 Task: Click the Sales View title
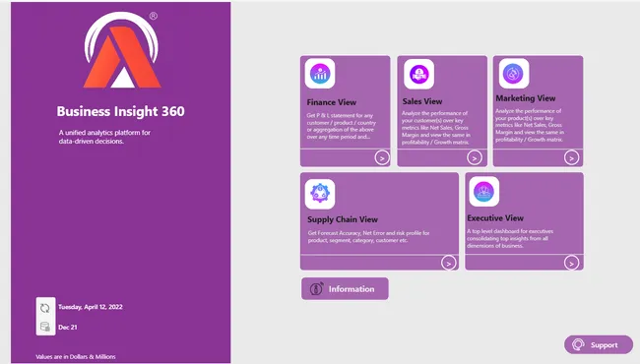pyautogui.click(x=422, y=101)
